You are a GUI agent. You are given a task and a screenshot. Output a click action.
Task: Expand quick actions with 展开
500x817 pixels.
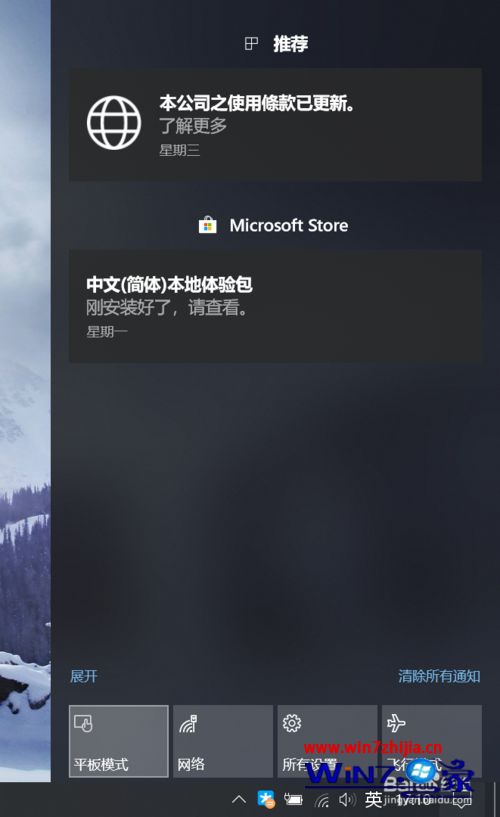(x=84, y=676)
